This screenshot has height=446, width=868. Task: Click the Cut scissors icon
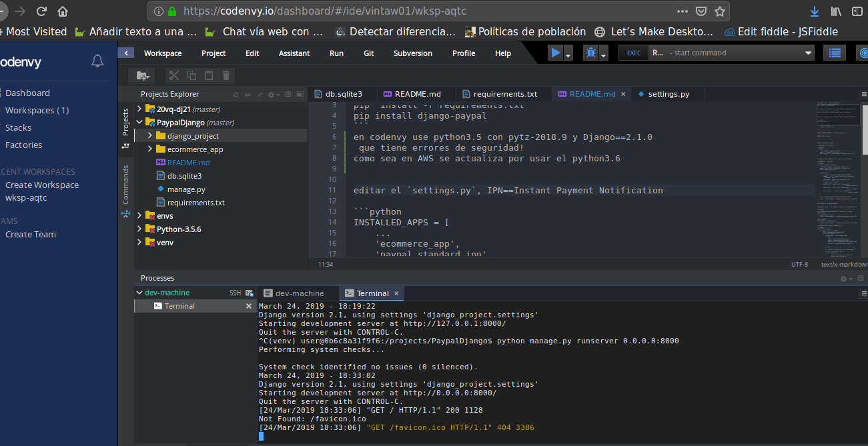(173, 76)
